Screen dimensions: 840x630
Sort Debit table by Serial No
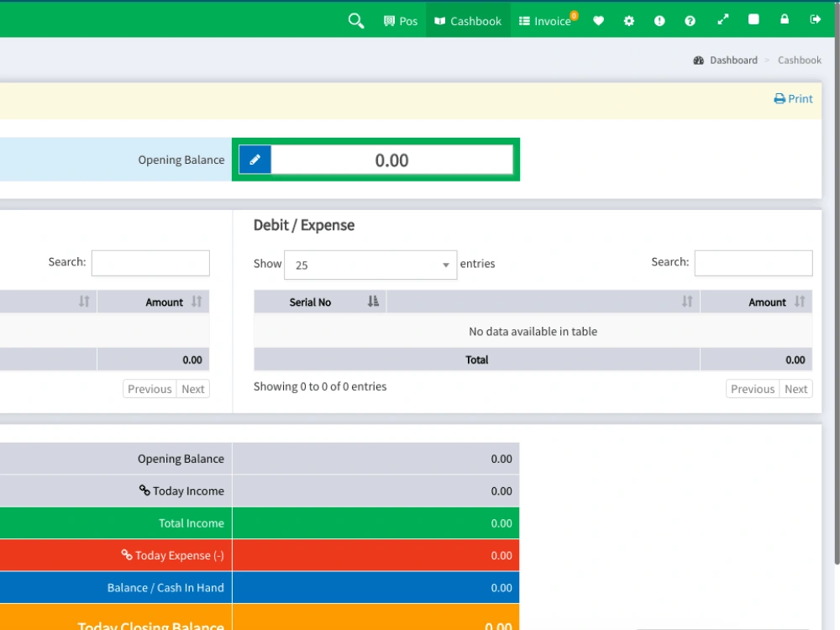pyautogui.click(x=320, y=302)
